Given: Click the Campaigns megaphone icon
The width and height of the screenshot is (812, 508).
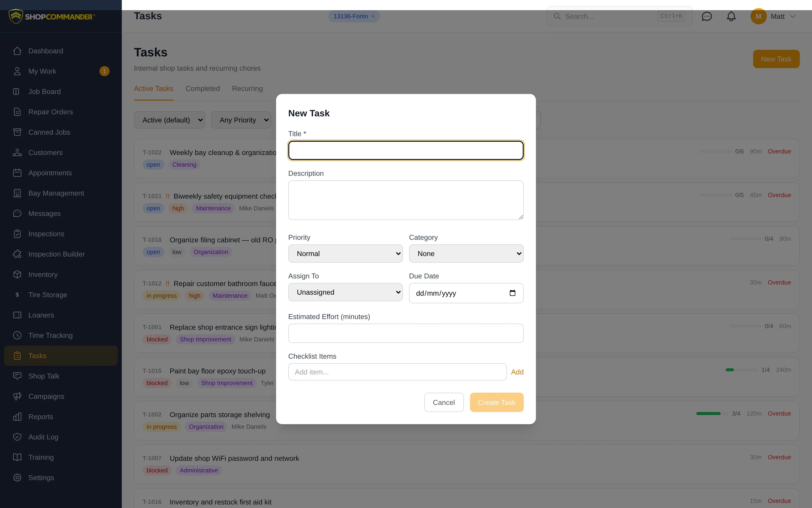Looking at the screenshot, I should (x=17, y=396).
